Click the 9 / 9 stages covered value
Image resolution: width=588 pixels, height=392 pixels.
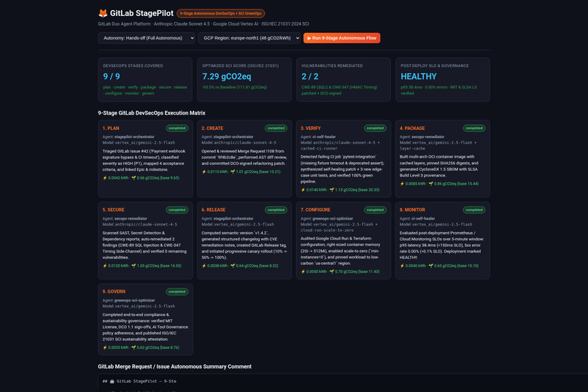coord(112,77)
